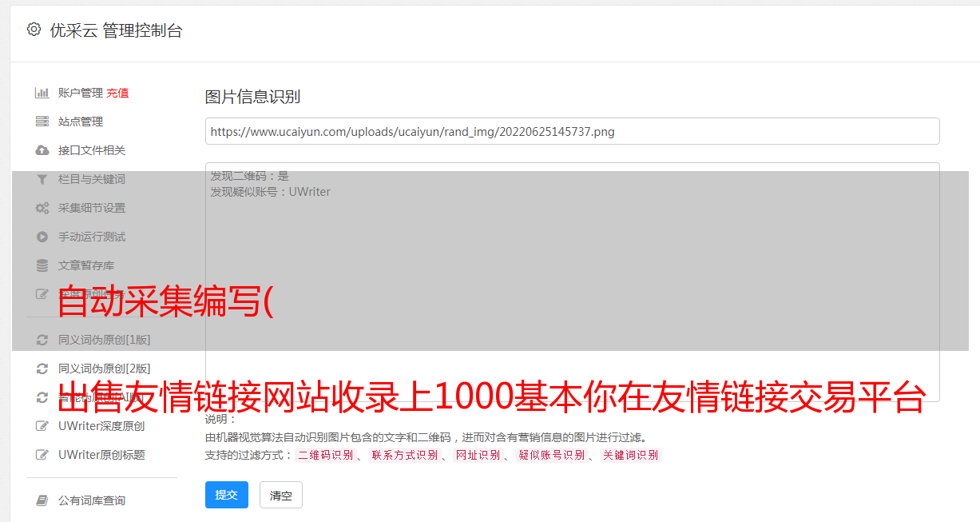Viewport: 980px width, 522px height.
Task: Click the database icon for 文章暂存库
Action: [x=42, y=265]
